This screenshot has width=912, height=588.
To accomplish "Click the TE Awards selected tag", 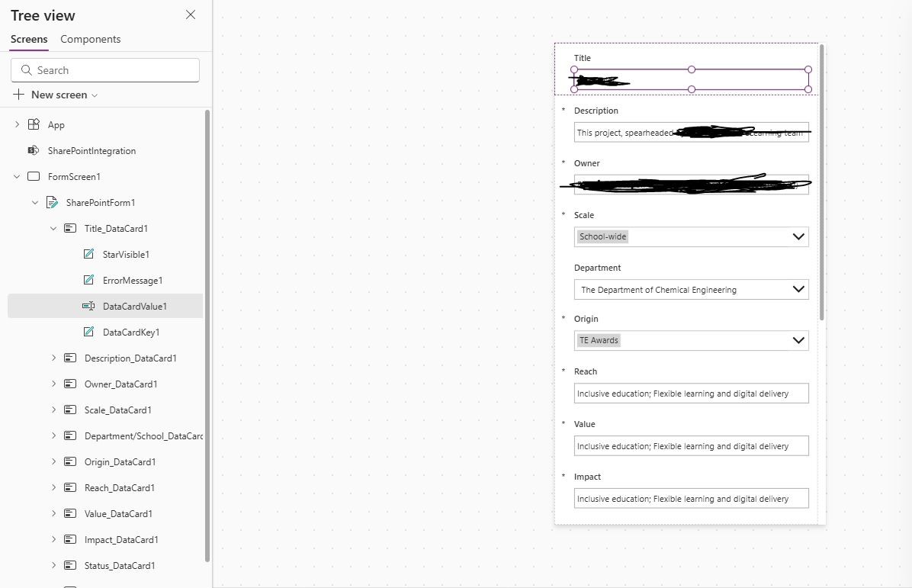I will coord(599,340).
